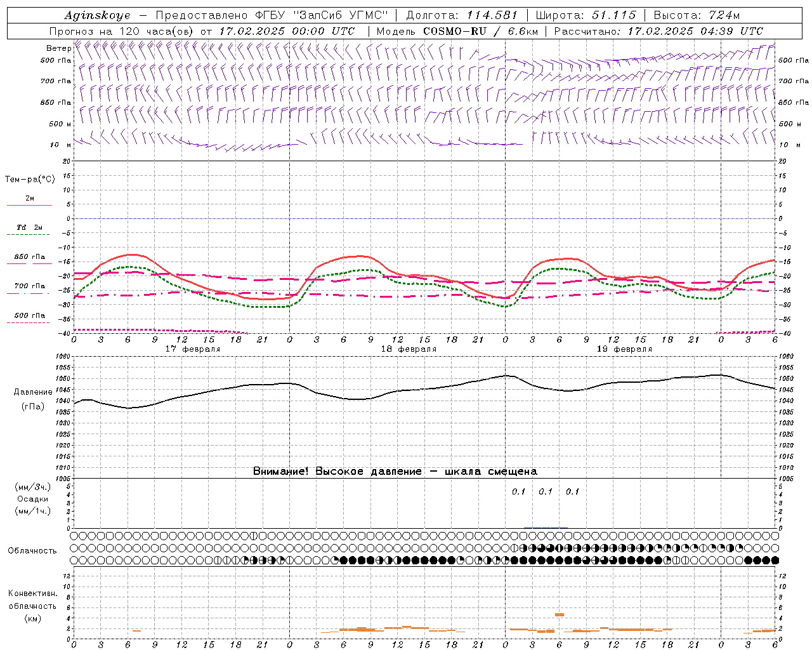This screenshot has width=812, height=650.
Task: Click the blue 2м legend line swatch
Action: tap(29, 205)
